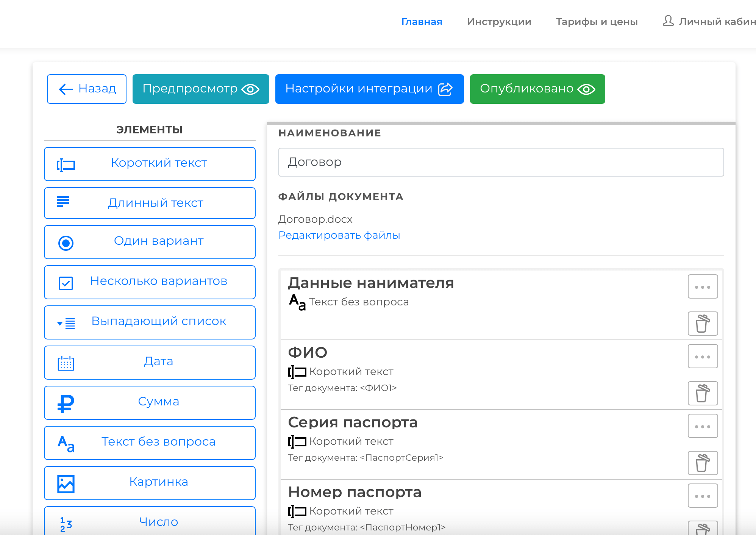Click the Редактировать файлы link
Screen dimensions: 756x535
[339, 235]
